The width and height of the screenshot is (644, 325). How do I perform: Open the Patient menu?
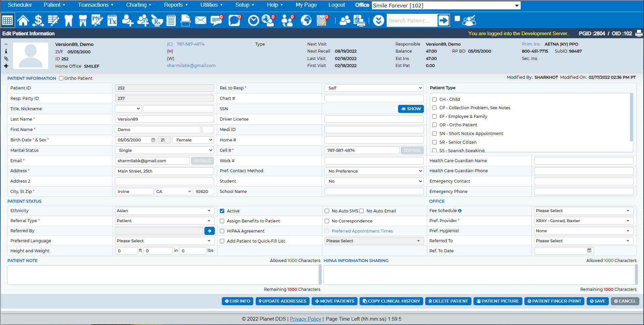click(54, 5)
